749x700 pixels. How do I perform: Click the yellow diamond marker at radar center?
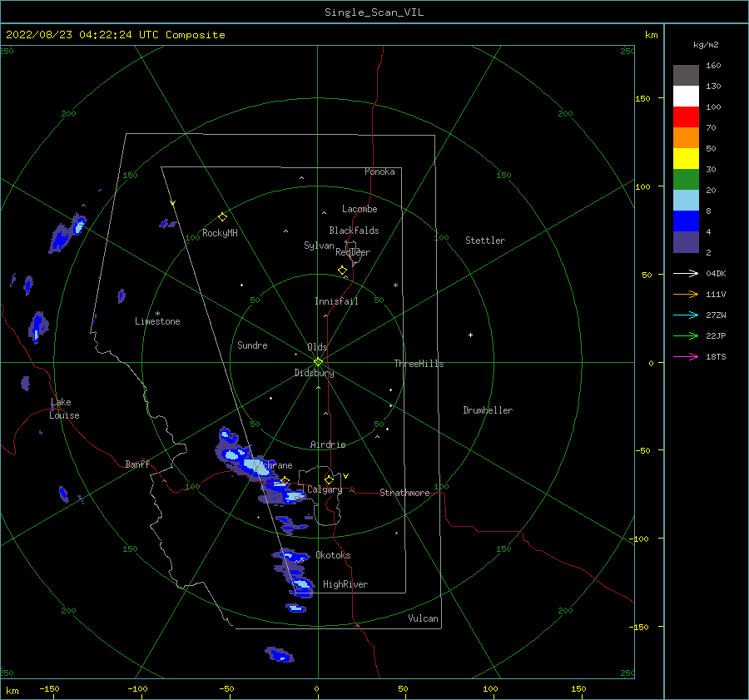pyautogui.click(x=318, y=362)
